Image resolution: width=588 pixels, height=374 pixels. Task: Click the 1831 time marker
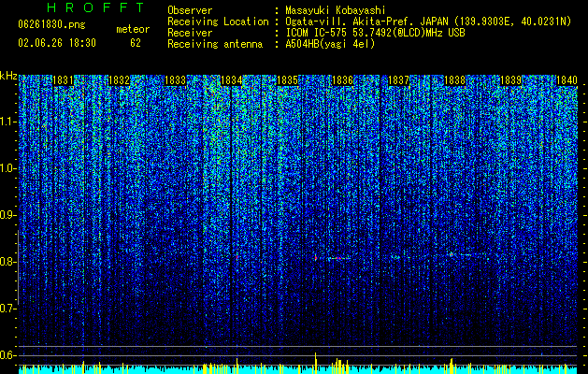63,80
